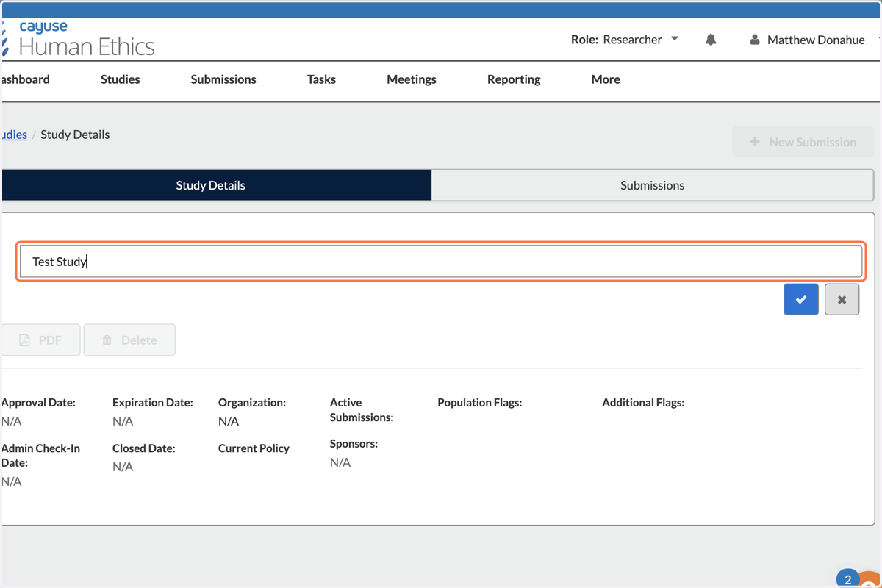Click the N/A value under Organization
Screen dimensions: 882x588
(229, 421)
